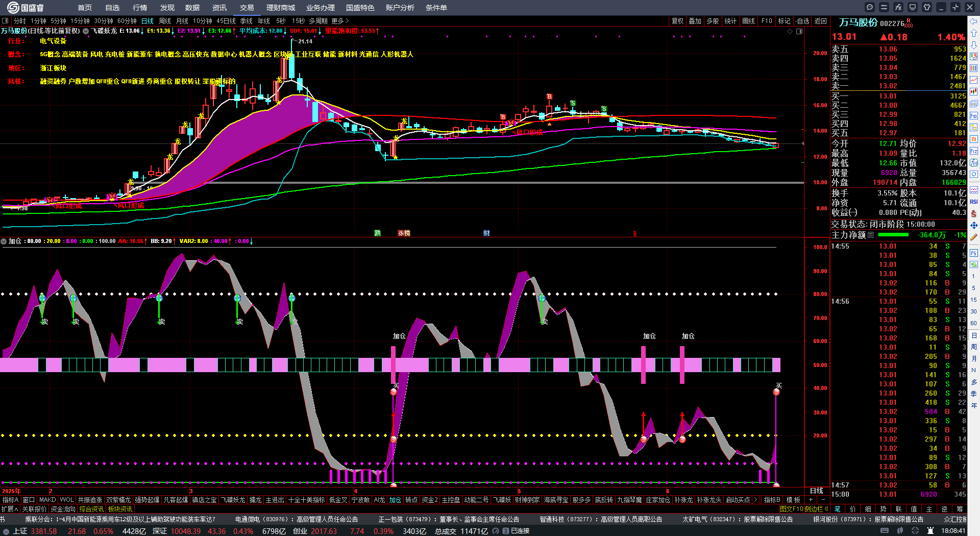Open the 综合资讯 news tab
Screen dimensions: 980x536
(x=92, y=509)
